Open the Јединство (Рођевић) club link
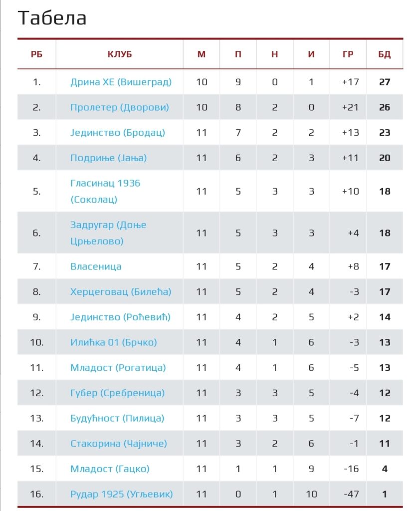Image resolution: width=420 pixels, height=511 pixels. click(120, 317)
